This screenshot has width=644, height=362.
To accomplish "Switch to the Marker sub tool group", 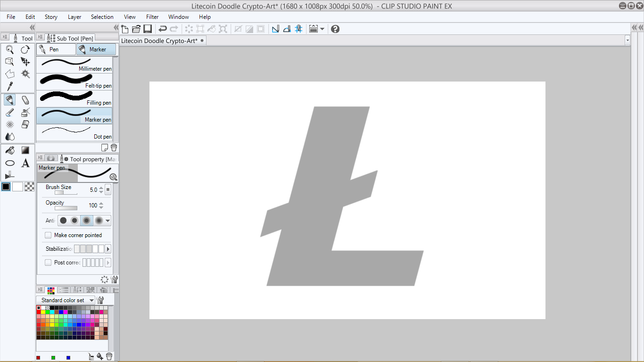I will point(96,49).
